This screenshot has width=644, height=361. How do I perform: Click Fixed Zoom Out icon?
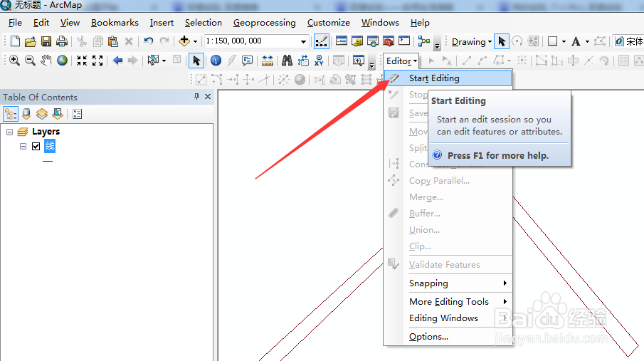[x=97, y=61]
